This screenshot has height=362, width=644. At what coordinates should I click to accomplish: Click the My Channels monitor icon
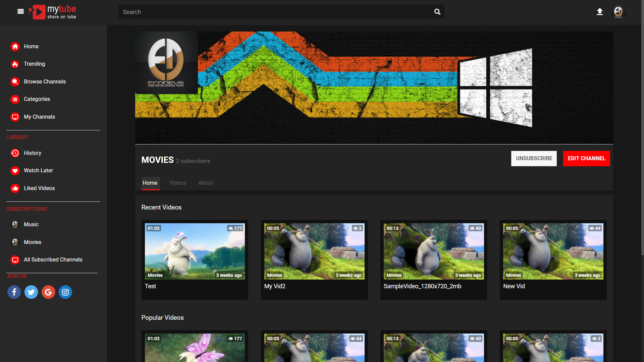coord(15,117)
